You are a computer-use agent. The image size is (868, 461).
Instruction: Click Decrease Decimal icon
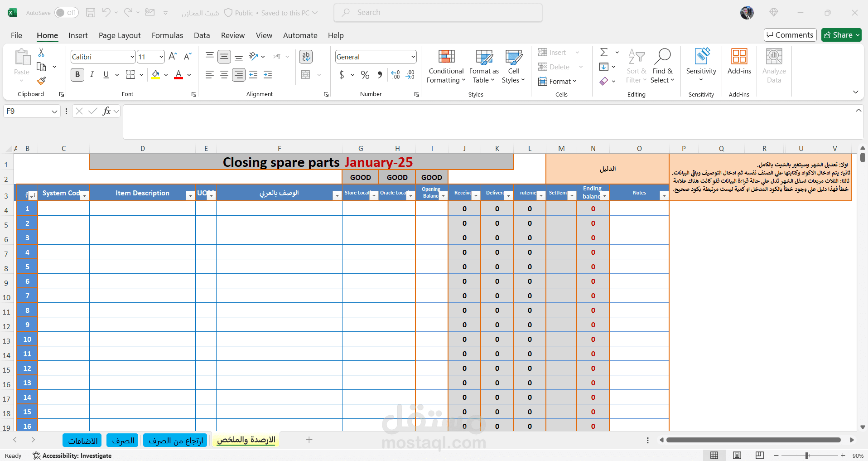point(410,75)
